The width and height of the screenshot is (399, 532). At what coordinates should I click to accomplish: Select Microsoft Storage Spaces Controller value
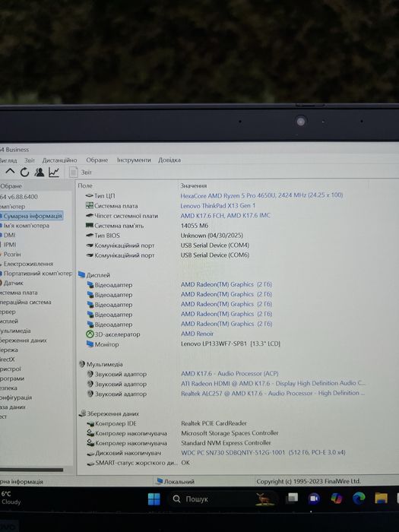point(230,433)
